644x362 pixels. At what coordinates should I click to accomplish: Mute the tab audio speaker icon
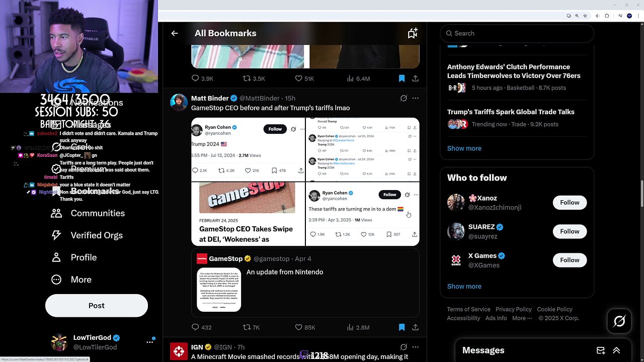coord(598,16)
